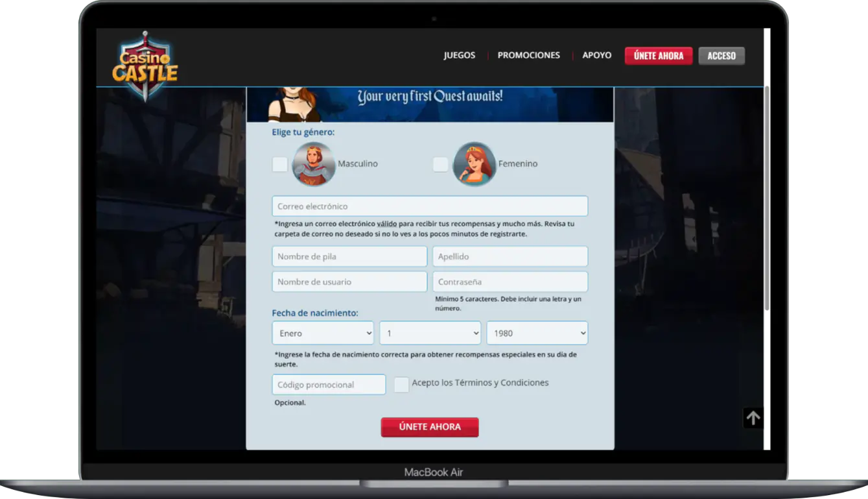
Task: Click the Código promocional input field
Action: 329,385
